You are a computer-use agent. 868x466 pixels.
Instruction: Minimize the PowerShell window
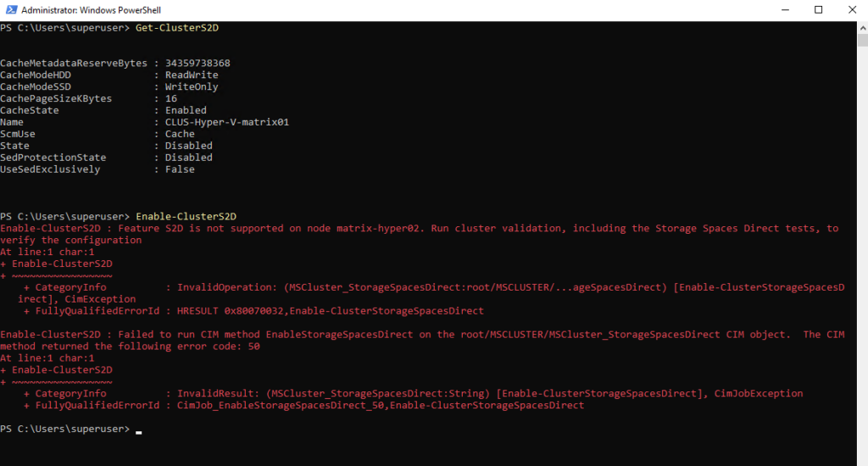[x=780, y=10]
